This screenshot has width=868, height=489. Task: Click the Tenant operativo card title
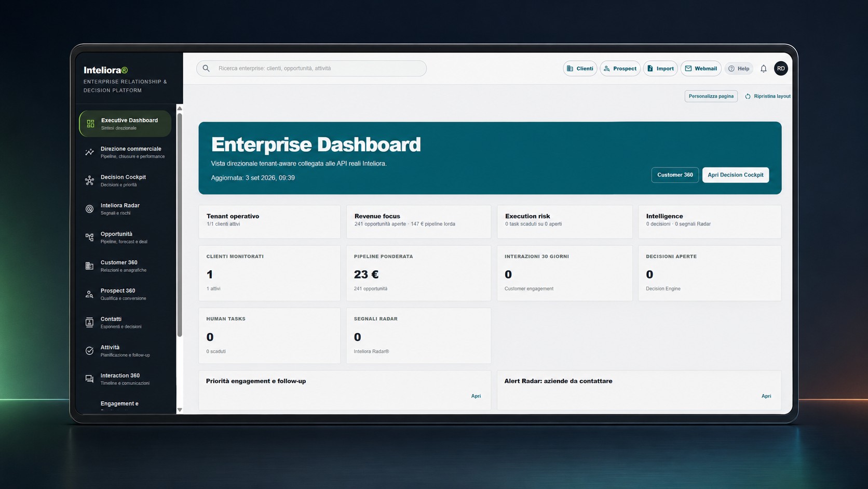click(x=233, y=216)
